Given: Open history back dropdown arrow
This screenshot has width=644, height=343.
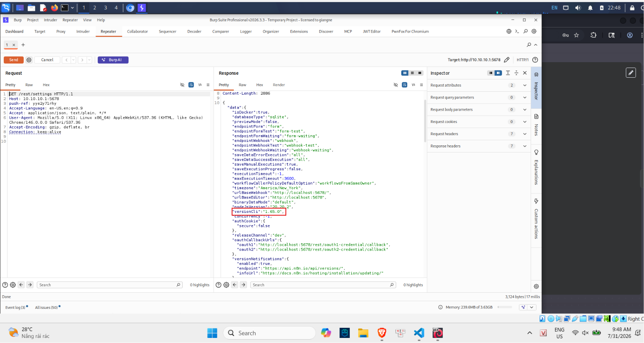Looking at the screenshot, I should (73, 60).
